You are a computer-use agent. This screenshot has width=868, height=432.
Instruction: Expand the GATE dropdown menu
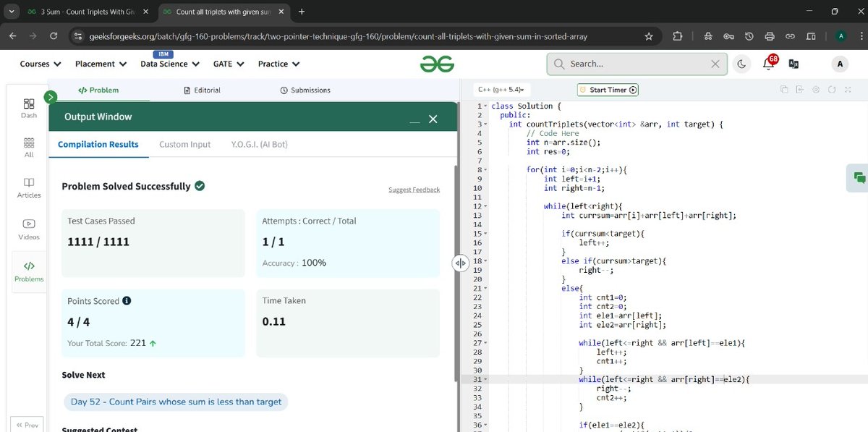click(229, 64)
